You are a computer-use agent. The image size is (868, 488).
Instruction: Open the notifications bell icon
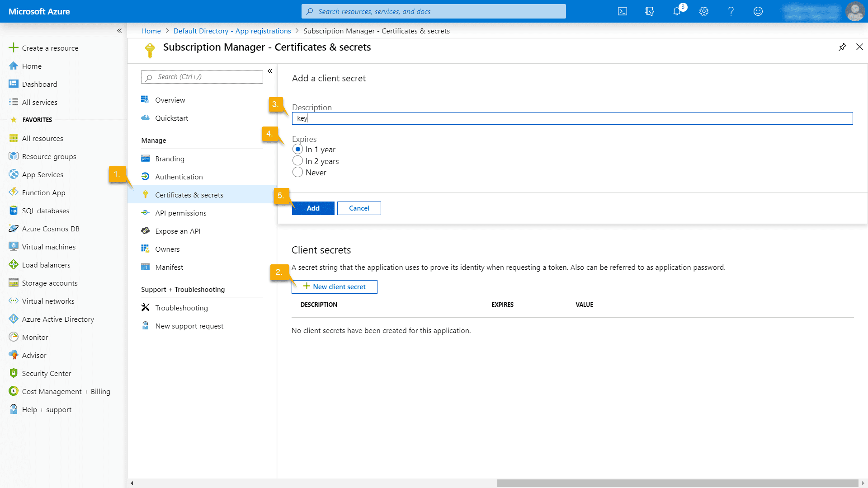pos(677,11)
